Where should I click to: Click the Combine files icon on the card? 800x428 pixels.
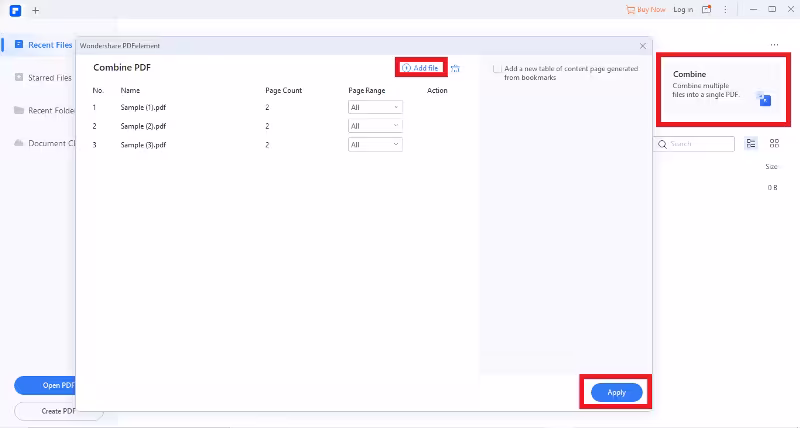pos(764,99)
